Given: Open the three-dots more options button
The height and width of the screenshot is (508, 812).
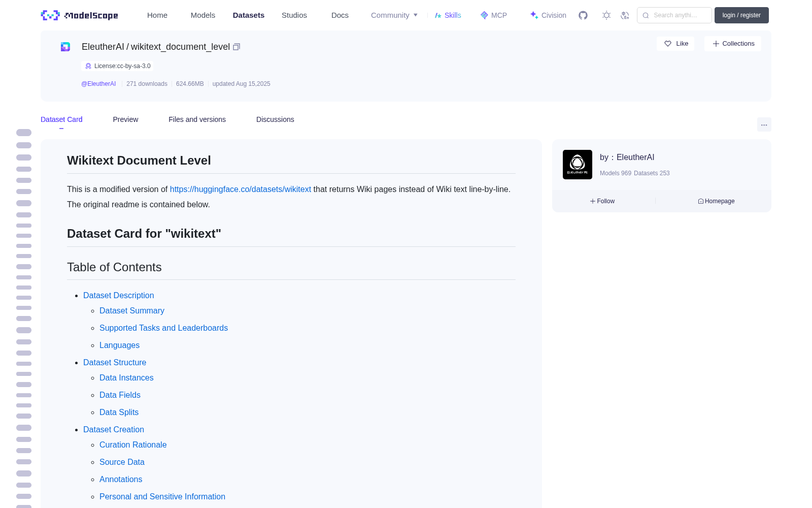Looking at the screenshot, I should pos(764,124).
